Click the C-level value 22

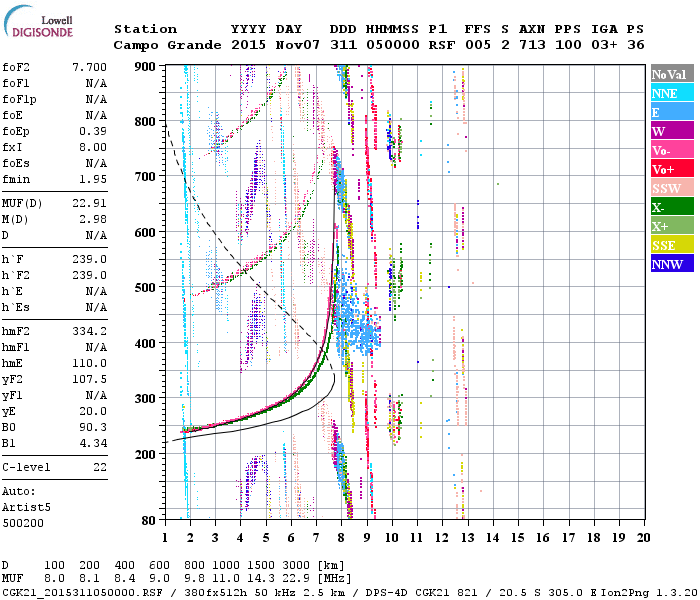pos(100,467)
